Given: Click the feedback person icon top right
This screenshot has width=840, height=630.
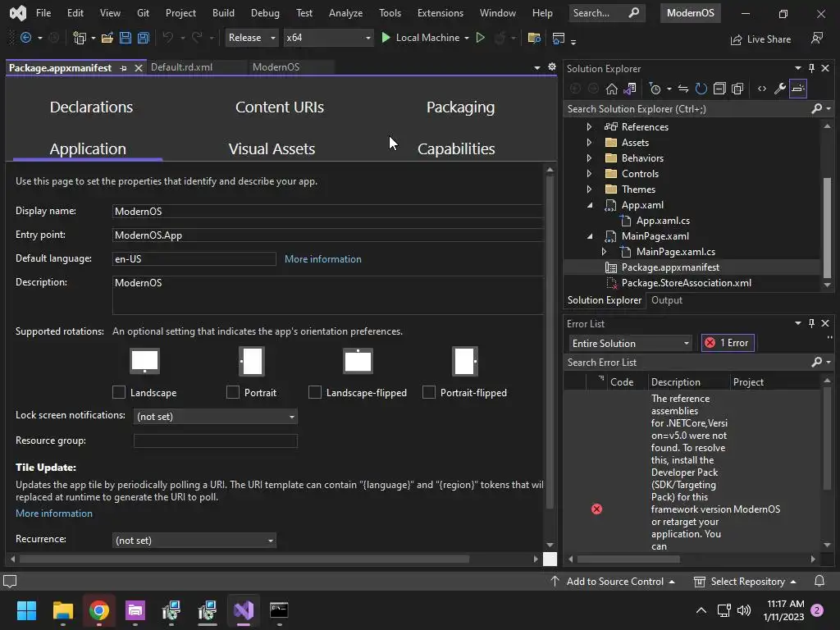Looking at the screenshot, I should pos(817,39).
